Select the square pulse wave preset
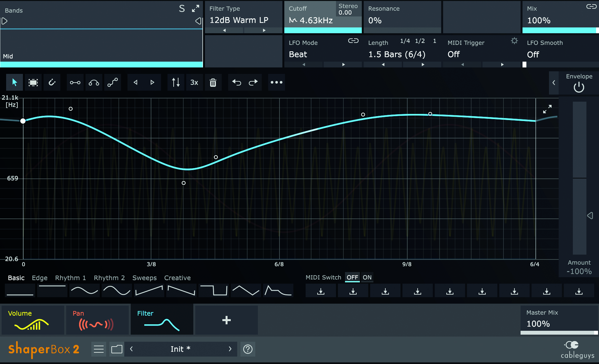This screenshot has width=599, height=364. pyautogui.click(x=214, y=290)
